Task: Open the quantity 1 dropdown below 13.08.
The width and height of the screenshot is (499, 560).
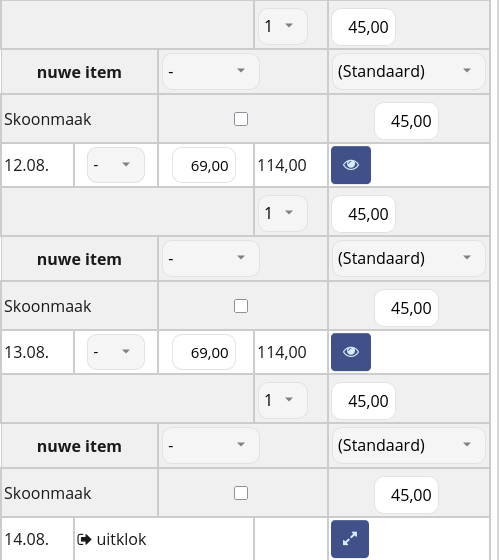Action: pyautogui.click(x=283, y=400)
